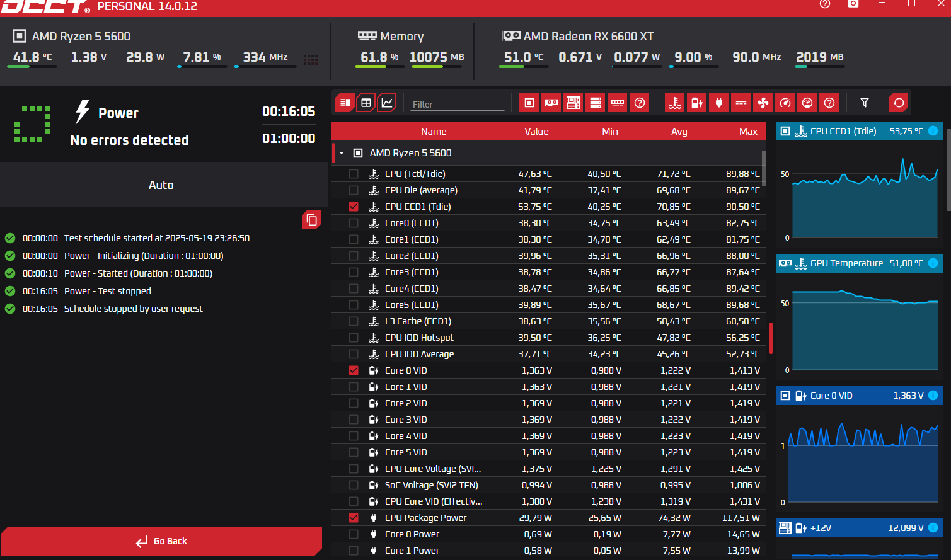Check the CPU IDD Hotspot checkbox
Screen dimensions: 951x560
point(354,338)
